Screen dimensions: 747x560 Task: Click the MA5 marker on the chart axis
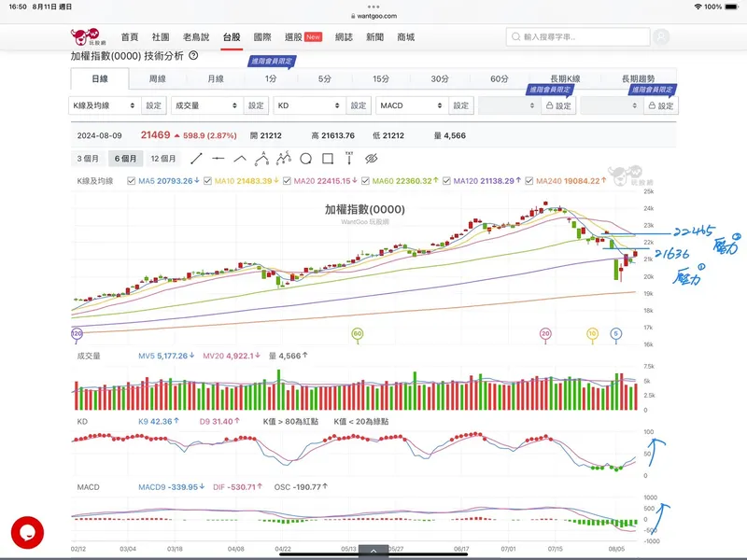click(x=616, y=334)
